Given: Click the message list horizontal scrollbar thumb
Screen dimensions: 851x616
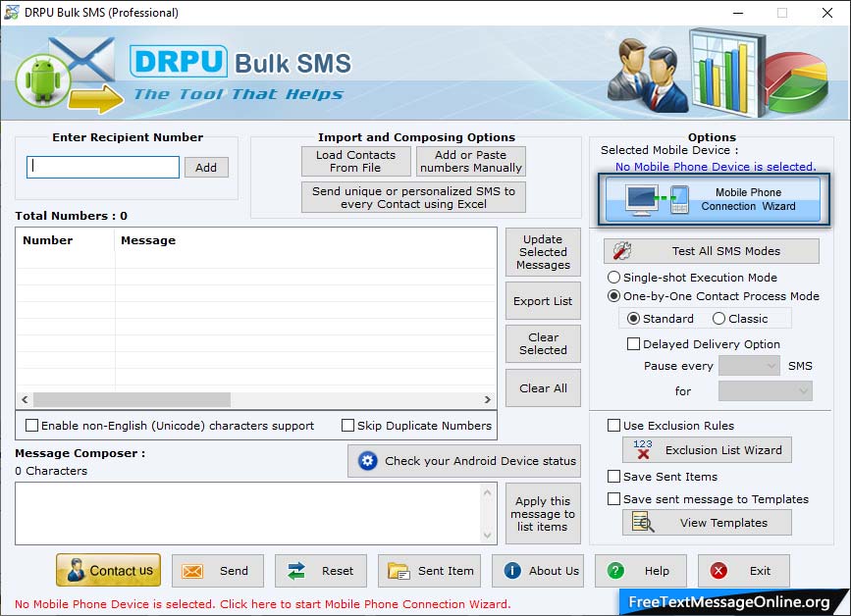Looking at the screenshot, I should click(x=132, y=399).
